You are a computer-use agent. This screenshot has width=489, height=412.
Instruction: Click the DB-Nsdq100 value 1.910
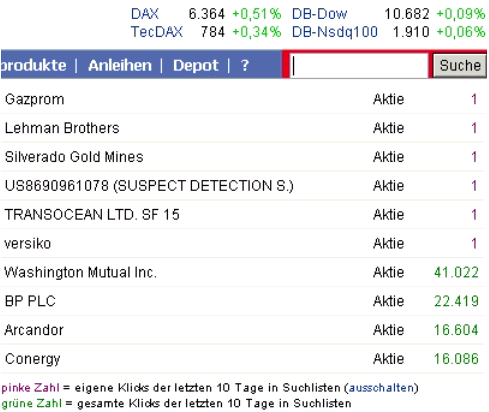point(411,32)
